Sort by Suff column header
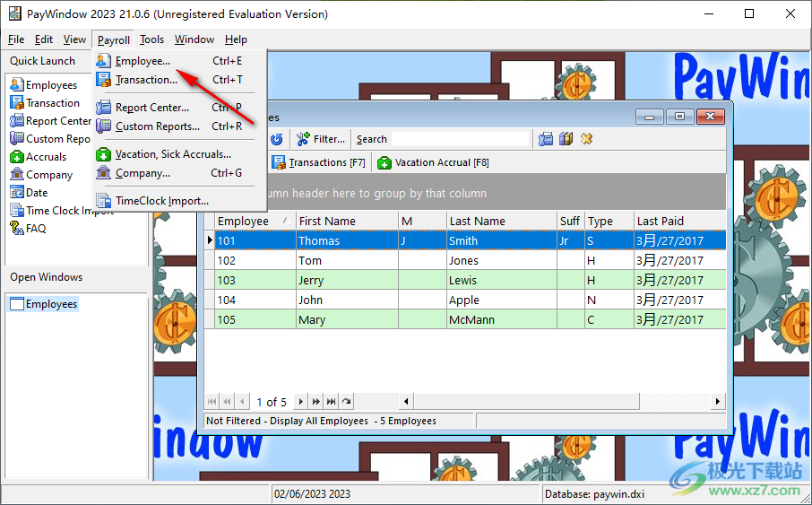The width and height of the screenshot is (812, 505). pyautogui.click(x=571, y=221)
